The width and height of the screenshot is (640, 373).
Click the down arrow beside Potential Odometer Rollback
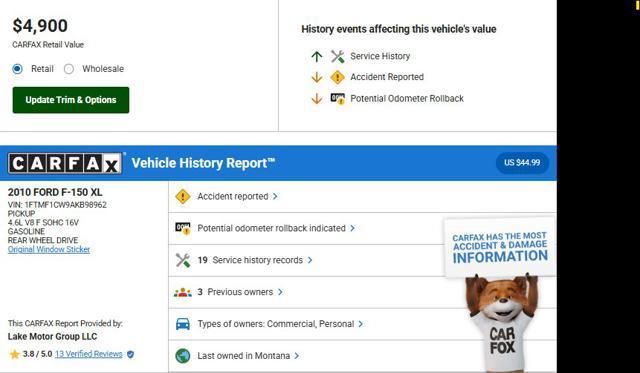317,98
